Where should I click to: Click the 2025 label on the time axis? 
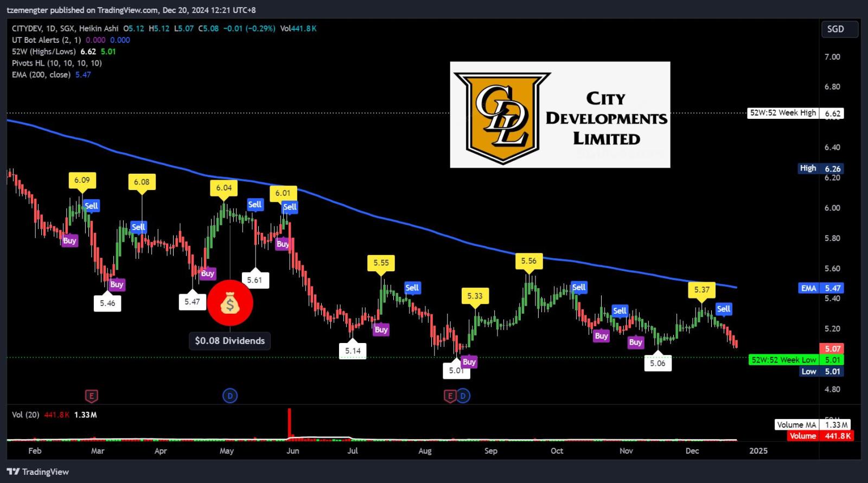pos(758,451)
